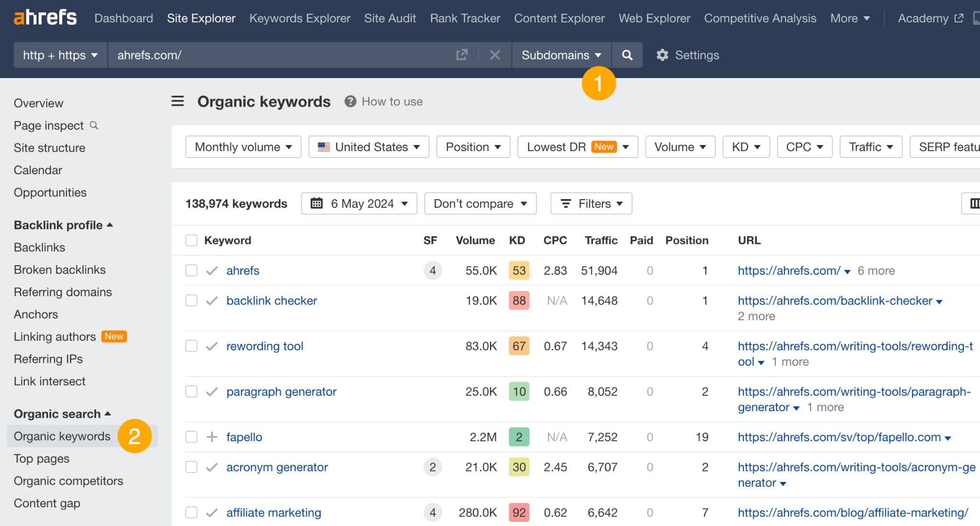
Task: Click the Site Audit tool icon
Action: tap(390, 18)
